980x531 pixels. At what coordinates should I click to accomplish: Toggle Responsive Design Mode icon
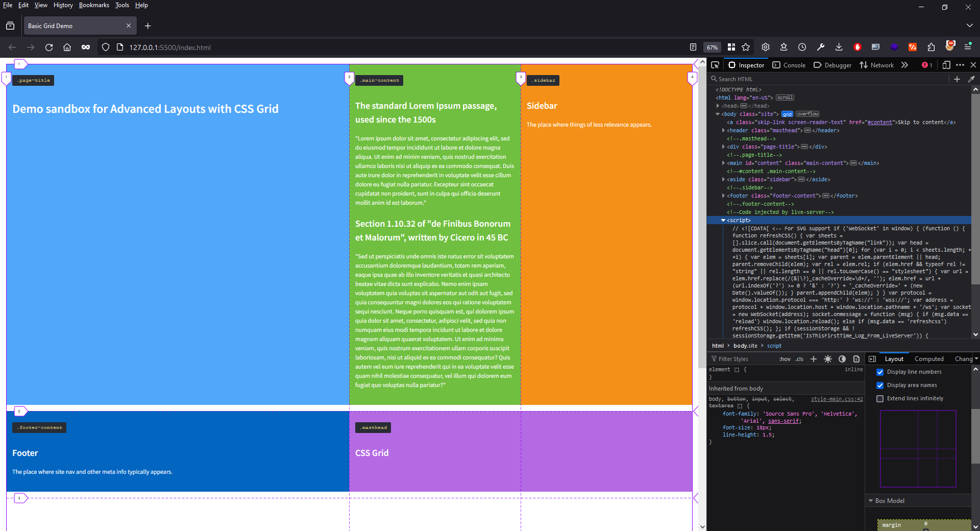pos(946,65)
